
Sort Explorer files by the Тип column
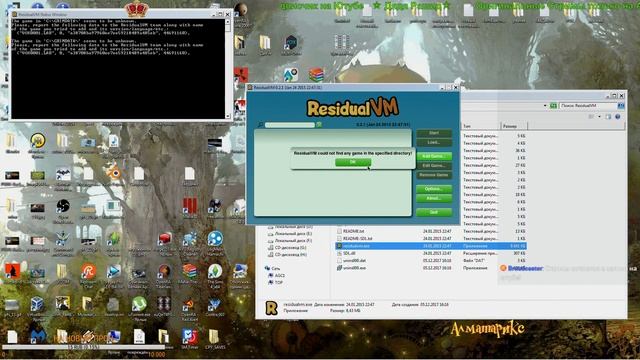(480, 126)
